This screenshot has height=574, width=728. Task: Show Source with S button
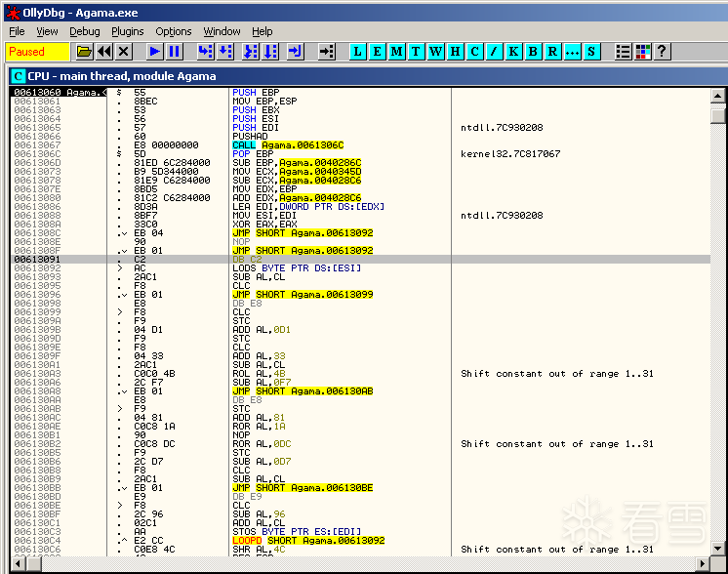[x=591, y=51]
